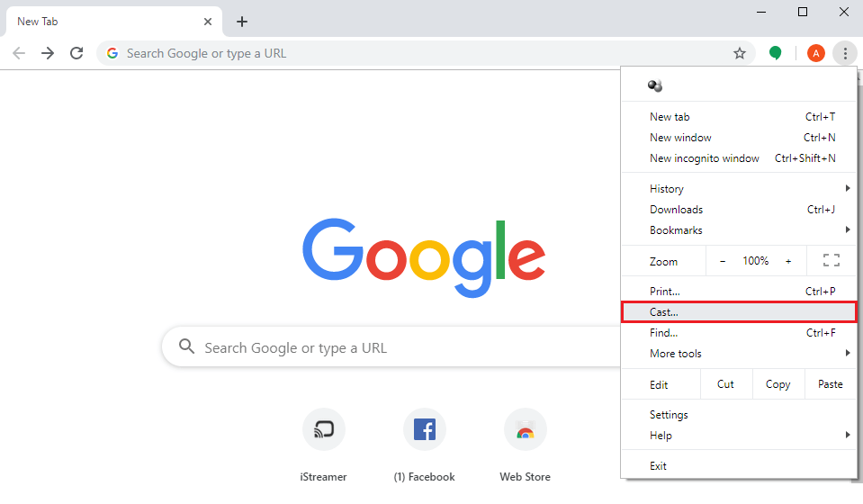
Task: Open the Web Store shortcut icon
Action: 525,429
